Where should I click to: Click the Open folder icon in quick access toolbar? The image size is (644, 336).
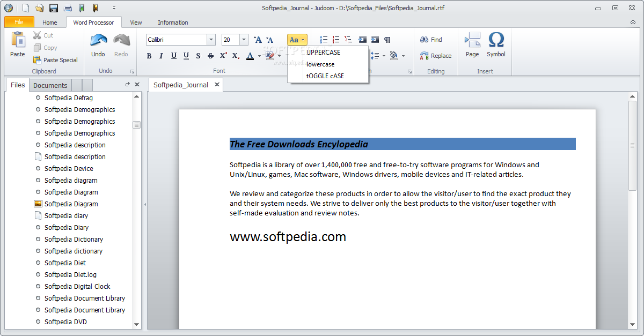(39, 8)
